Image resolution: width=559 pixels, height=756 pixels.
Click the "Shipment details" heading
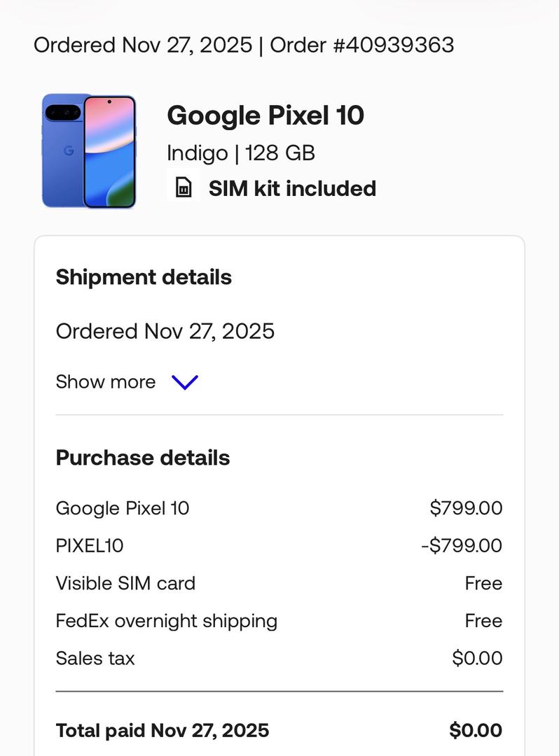pyautogui.click(x=144, y=277)
